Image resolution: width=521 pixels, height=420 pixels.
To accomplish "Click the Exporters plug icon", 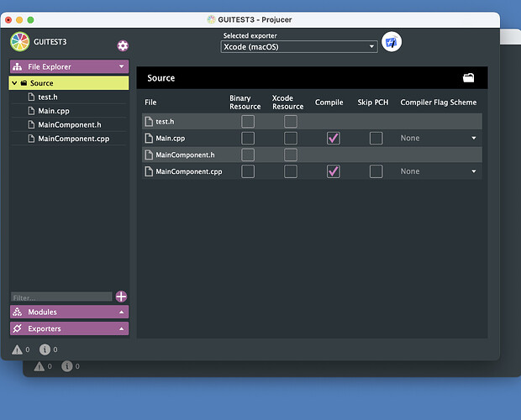I will (18, 328).
